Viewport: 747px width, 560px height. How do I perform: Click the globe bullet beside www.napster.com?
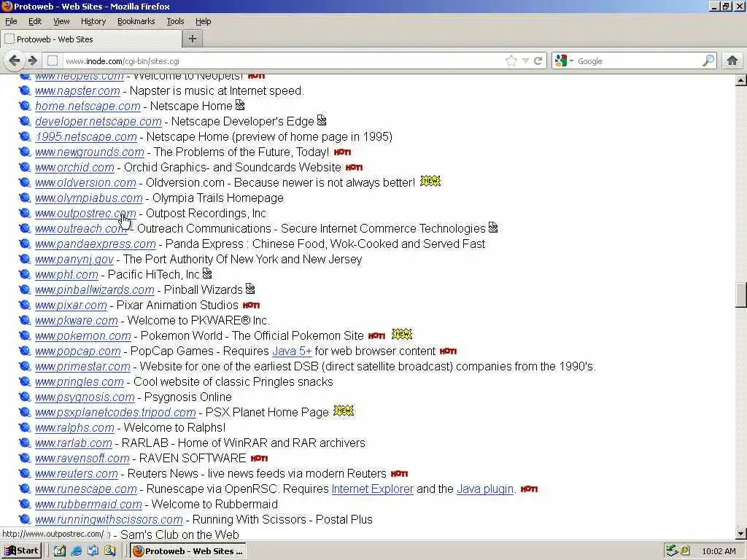[x=25, y=91]
